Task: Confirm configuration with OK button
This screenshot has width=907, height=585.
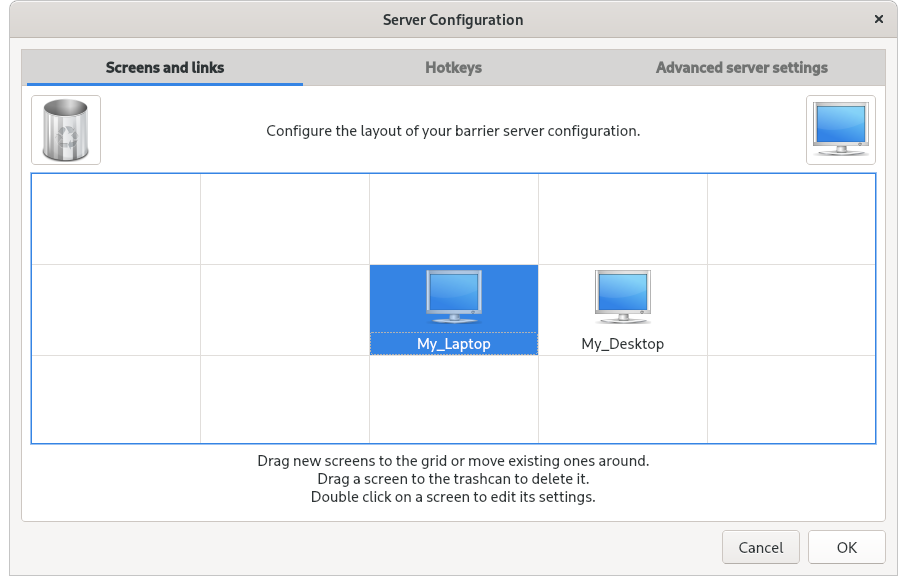Action: [846, 547]
